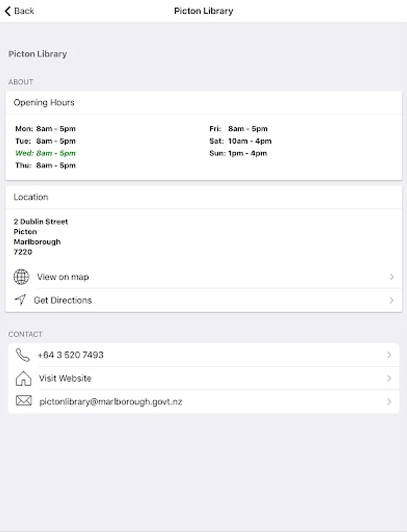Open View on map link

[63, 277]
